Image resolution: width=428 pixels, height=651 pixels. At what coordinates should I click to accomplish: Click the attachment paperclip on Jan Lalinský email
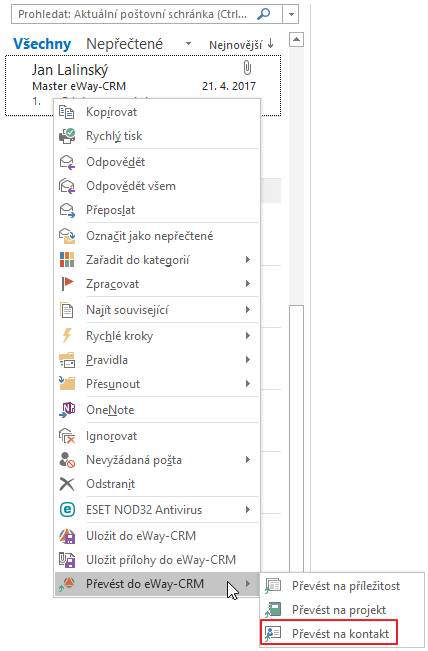(247, 68)
